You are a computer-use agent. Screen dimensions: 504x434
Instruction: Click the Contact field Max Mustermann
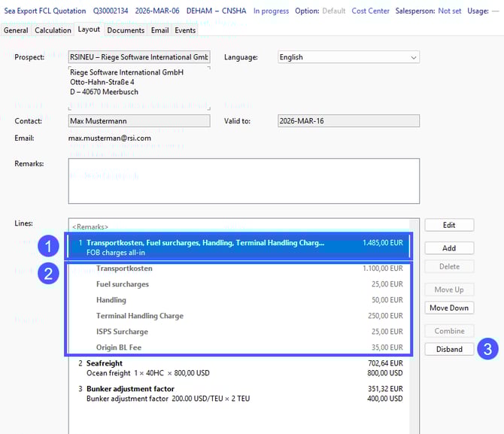(138, 120)
